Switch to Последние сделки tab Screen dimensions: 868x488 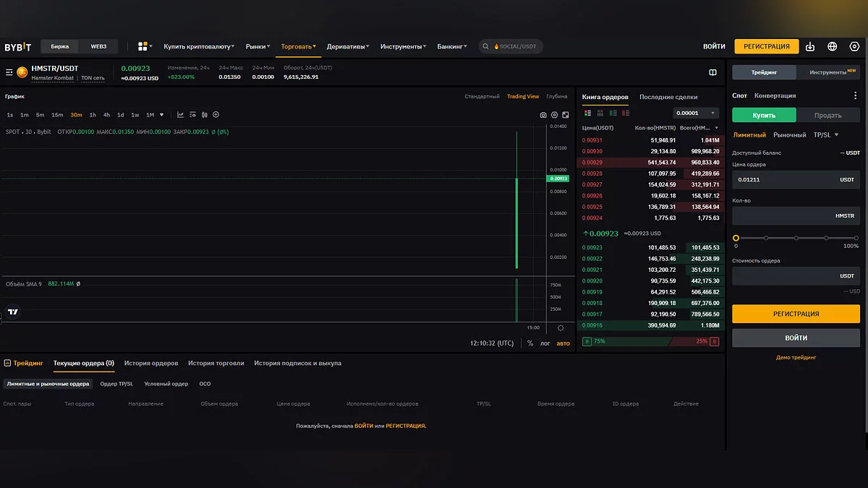668,97
